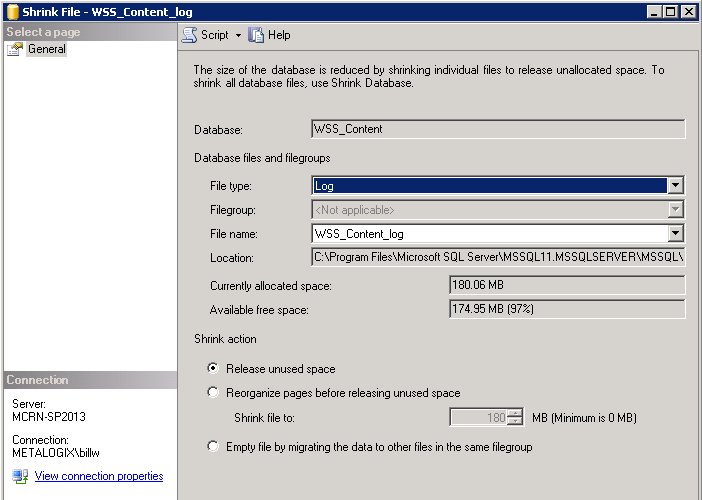Click the Location path field
The image size is (702, 500).
498,257
